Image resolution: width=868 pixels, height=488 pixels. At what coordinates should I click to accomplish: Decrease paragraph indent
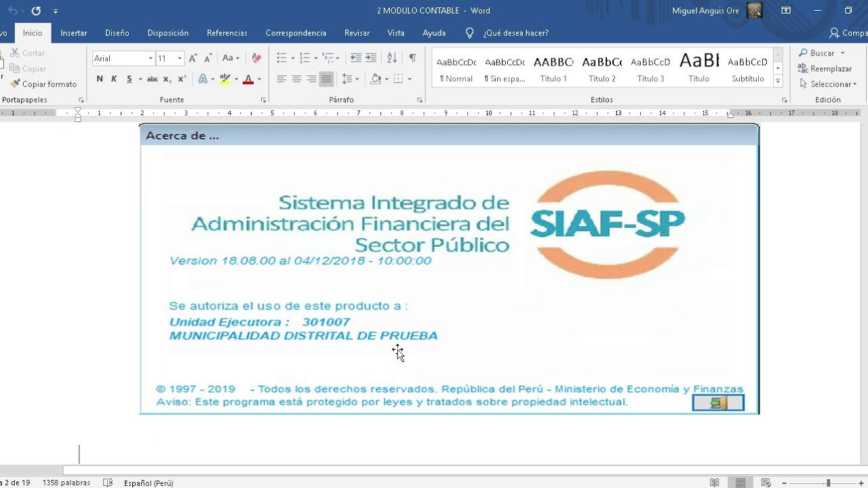point(356,58)
